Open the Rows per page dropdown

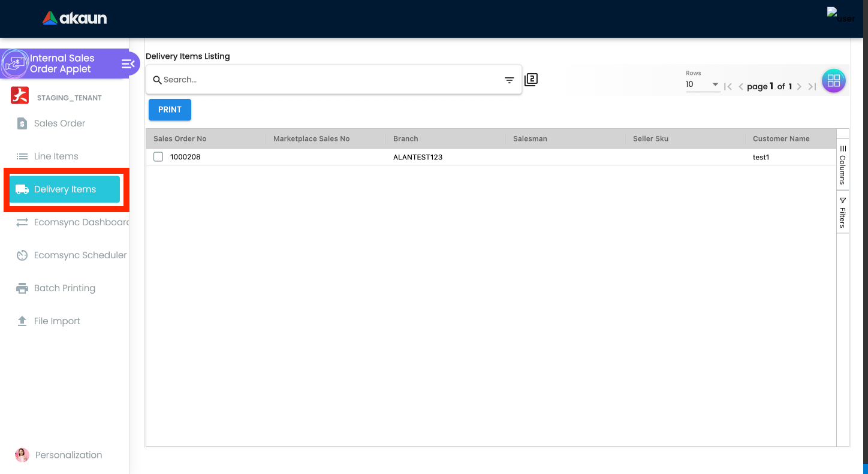pyautogui.click(x=703, y=84)
